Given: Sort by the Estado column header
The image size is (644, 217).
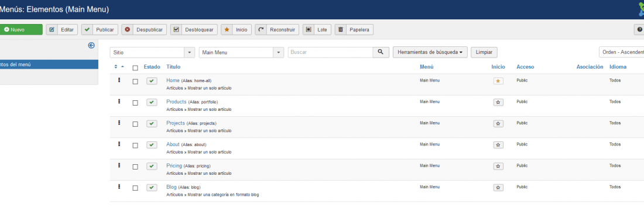Looking at the screenshot, I should tap(152, 67).
